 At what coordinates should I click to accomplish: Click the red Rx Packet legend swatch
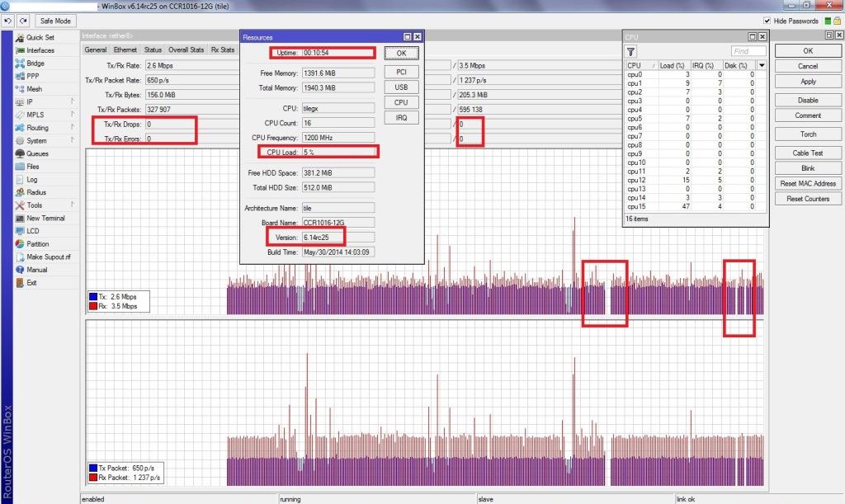[93, 478]
